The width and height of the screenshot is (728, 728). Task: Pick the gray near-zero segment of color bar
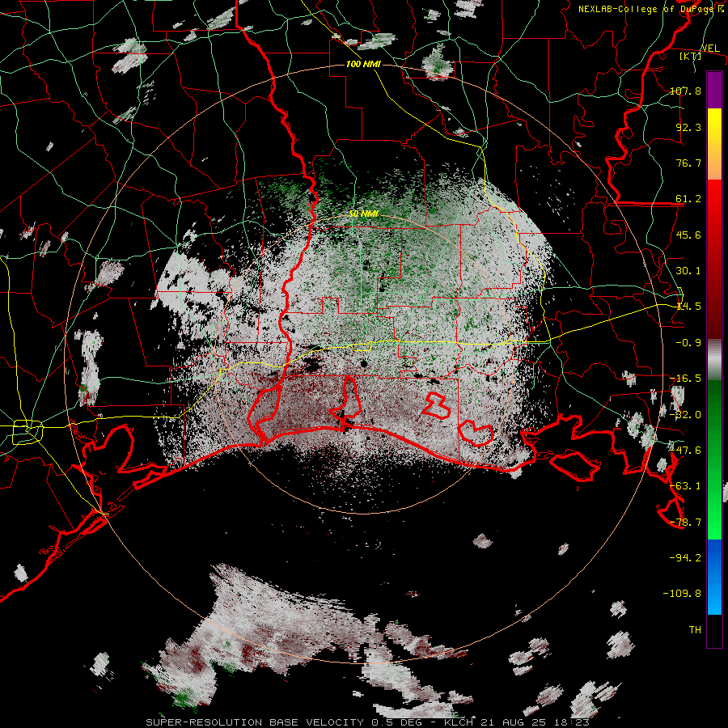714,360
